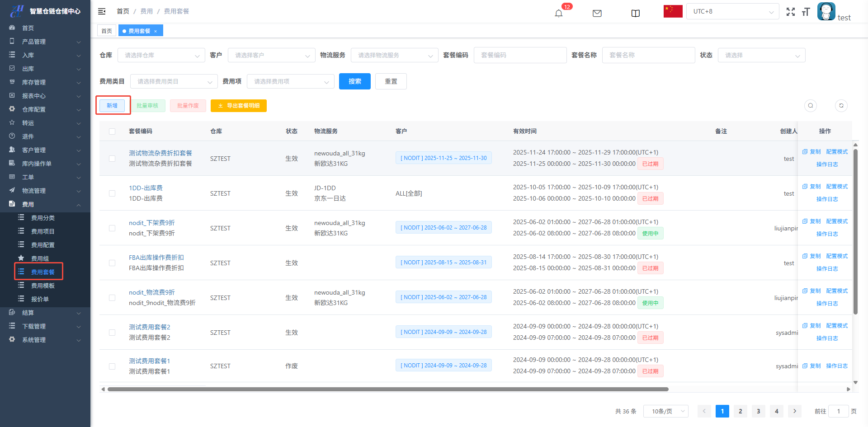Click the China flag language icon

[x=673, y=11]
